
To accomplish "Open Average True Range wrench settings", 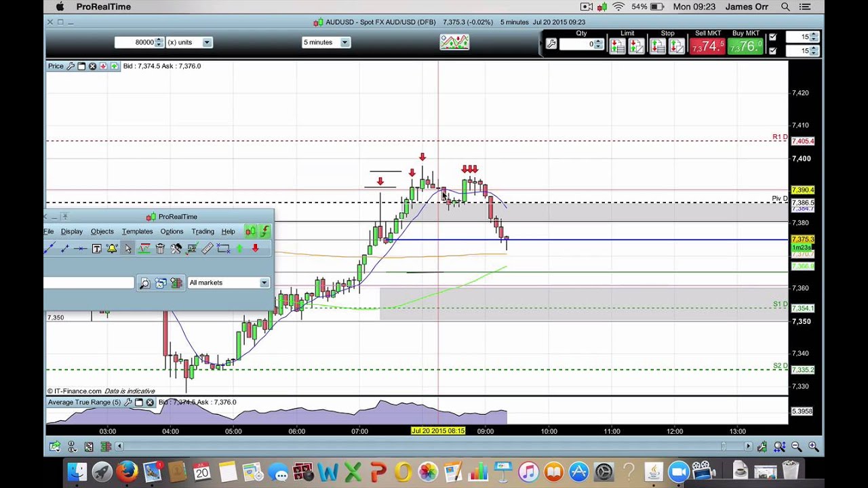I will (128, 402).
